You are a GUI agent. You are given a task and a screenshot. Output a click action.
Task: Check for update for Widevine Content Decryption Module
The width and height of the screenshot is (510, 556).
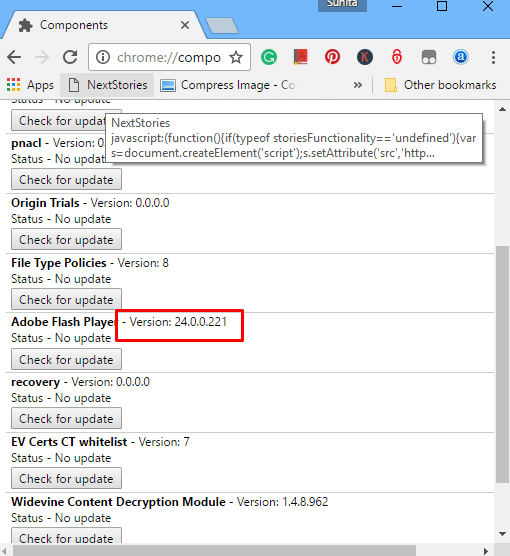click(66, 536)
